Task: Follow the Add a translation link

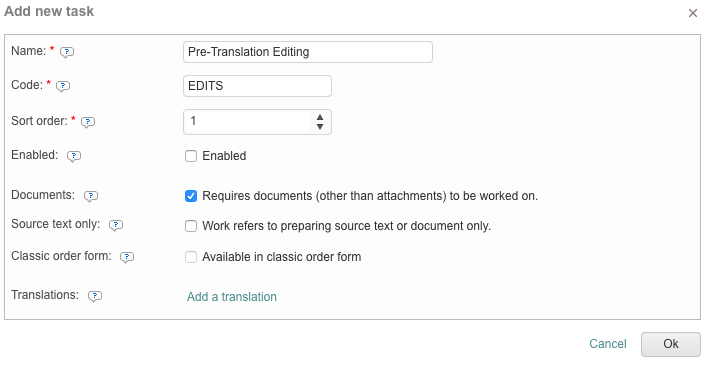Action: [x=232, y=297]
